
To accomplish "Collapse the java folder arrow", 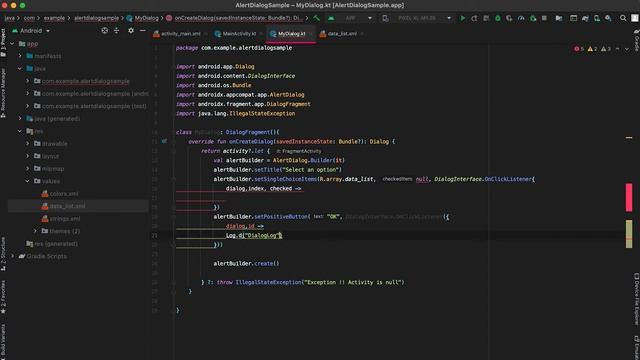I will pos(20,69).
